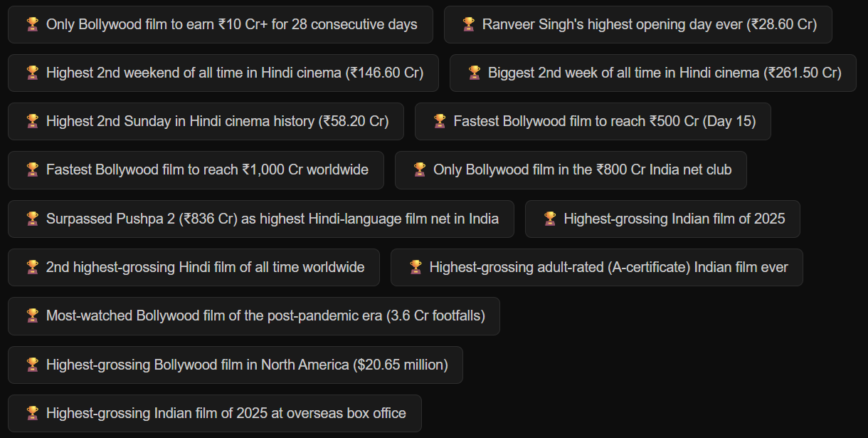Click the trophy icon on the Highest 2nd weekend badge
Screen dimensions: 868x438
coord(32,73)
